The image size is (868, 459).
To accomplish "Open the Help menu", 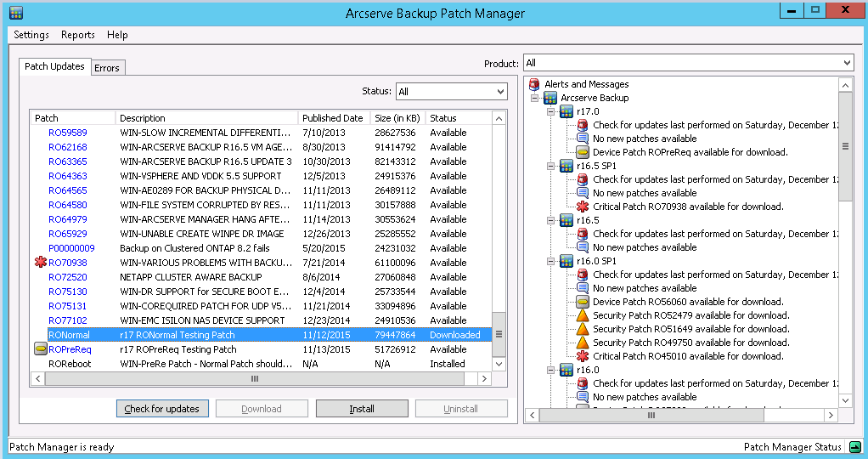I will (x=117, y=34).
